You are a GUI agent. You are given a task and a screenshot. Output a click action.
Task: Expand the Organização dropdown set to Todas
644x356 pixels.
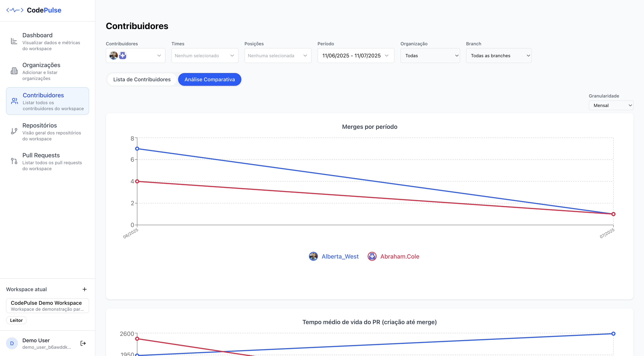click(x=430, y=56)
